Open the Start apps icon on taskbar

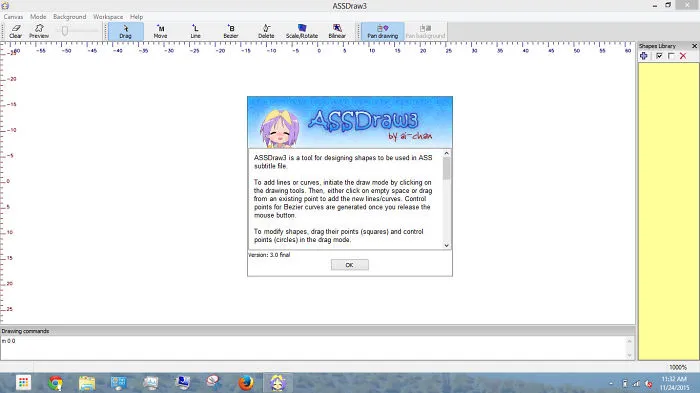tap(23, 383)
